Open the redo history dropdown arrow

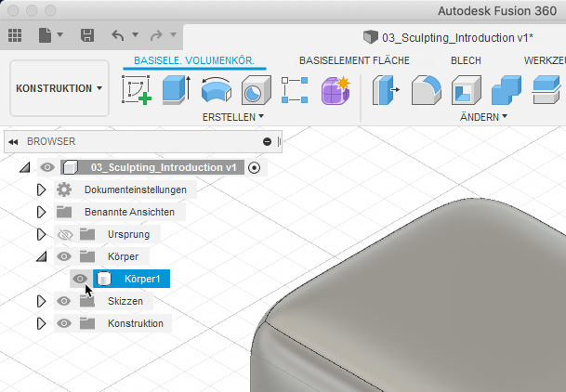pyautogui.click(x=173, y=35)
